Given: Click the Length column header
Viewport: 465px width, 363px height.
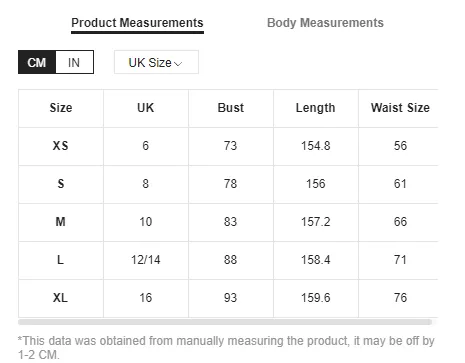Looking at the screenshot, I should point(316,108).
